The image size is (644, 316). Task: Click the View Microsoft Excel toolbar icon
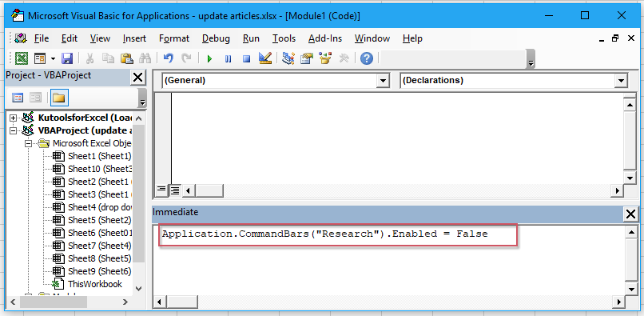22,58
